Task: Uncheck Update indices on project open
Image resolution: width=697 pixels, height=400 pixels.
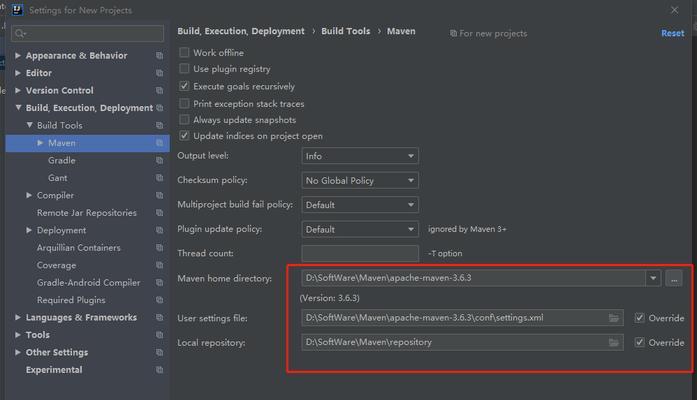Action: 184,136
